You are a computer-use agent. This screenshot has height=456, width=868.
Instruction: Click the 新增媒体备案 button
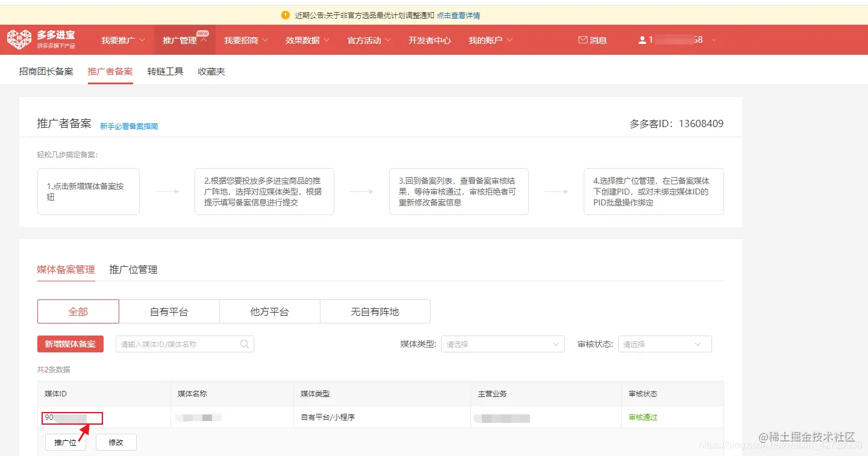[70, 344]
